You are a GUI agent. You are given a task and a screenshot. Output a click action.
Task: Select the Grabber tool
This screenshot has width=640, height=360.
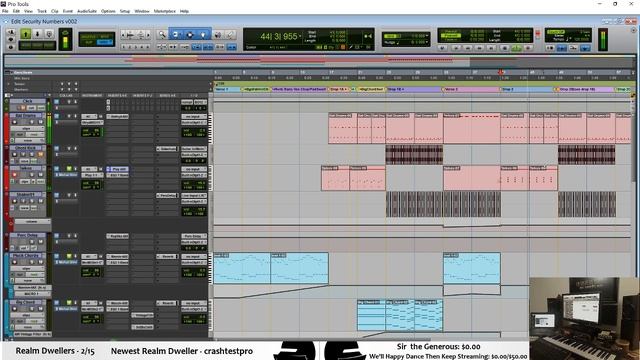pos(203,35)
